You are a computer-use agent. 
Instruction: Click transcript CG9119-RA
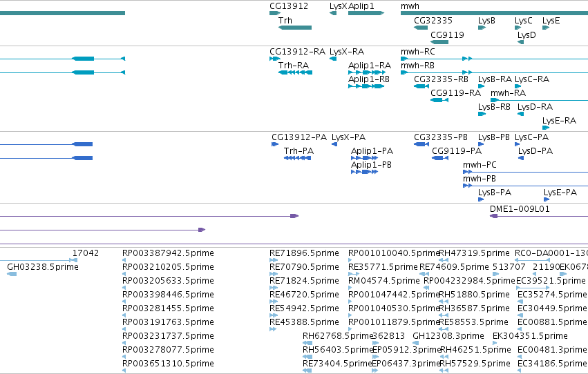[455, 92]
